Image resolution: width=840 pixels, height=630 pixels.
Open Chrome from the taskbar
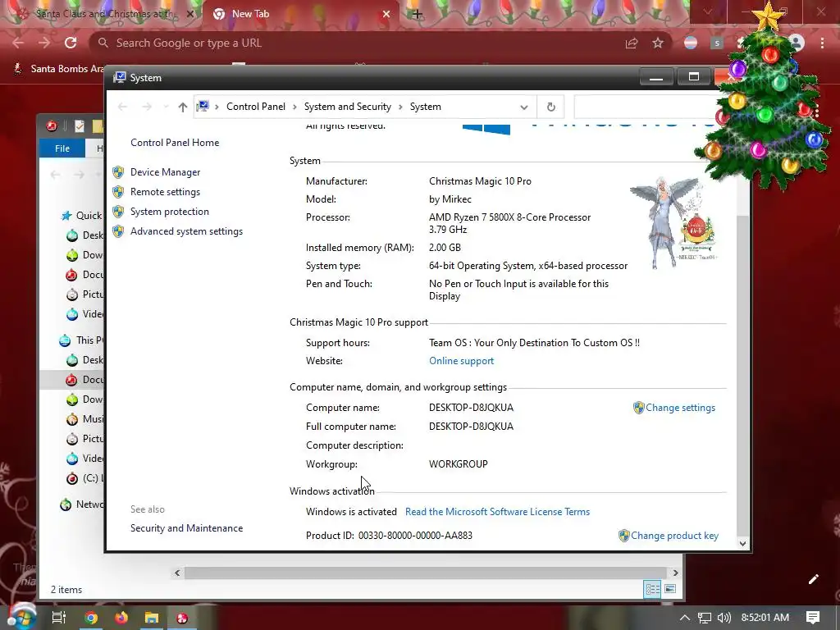pyautogui.click(x=91, y=618)
